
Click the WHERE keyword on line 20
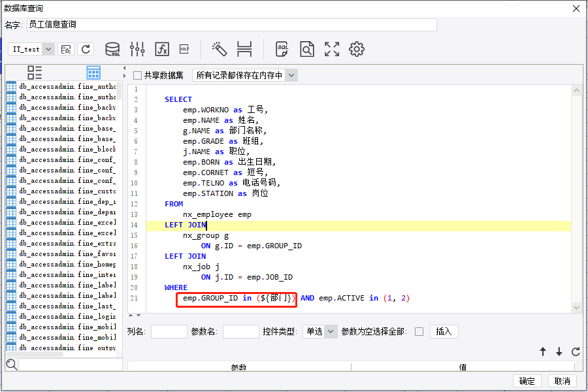coord(176,287)
